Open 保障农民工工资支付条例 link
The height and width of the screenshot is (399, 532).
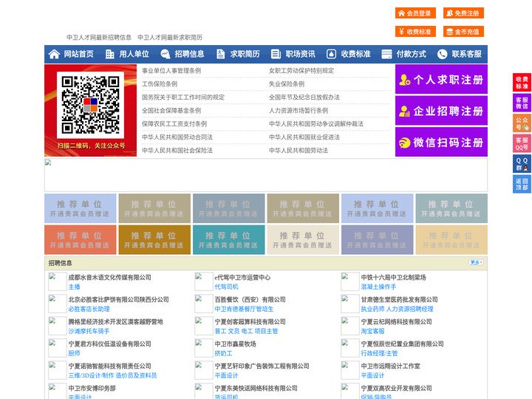174,124
